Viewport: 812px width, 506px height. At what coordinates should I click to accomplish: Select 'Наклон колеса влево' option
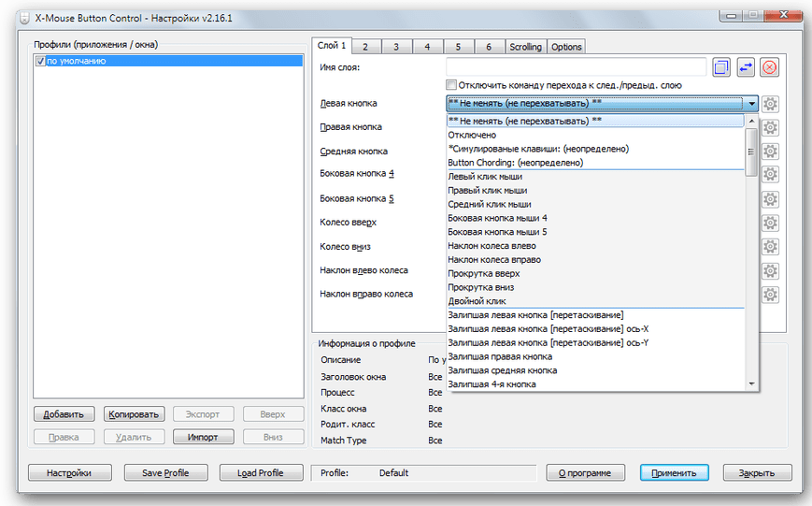click(x=595, y=246)
